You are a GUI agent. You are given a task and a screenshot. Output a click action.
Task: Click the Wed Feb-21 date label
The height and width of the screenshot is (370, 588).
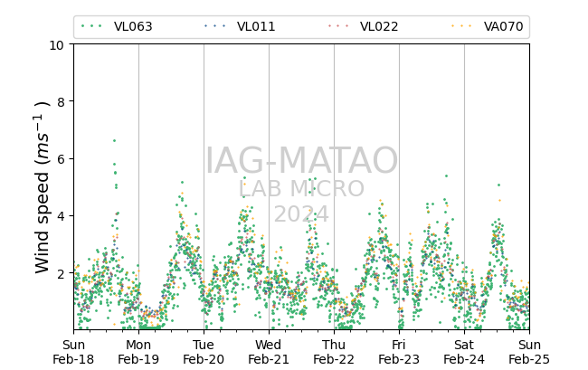pyautogui.click(x=269, y=352)
